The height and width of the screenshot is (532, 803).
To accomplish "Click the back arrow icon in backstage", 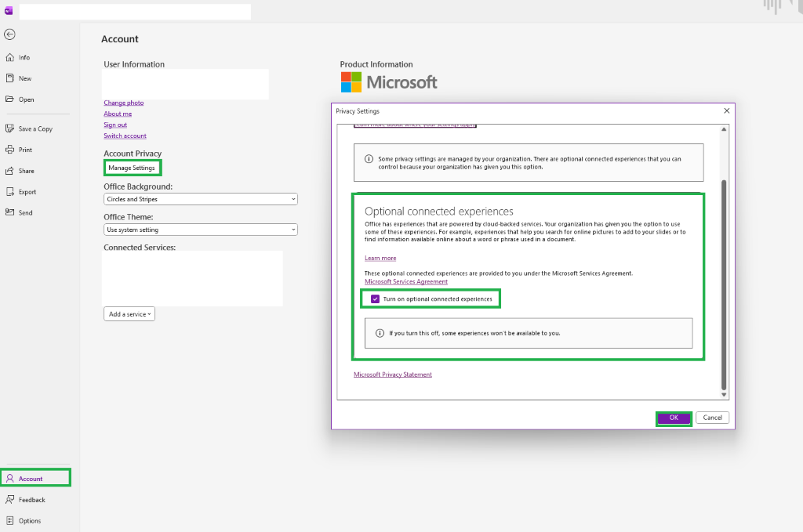I will pos(9,34).
